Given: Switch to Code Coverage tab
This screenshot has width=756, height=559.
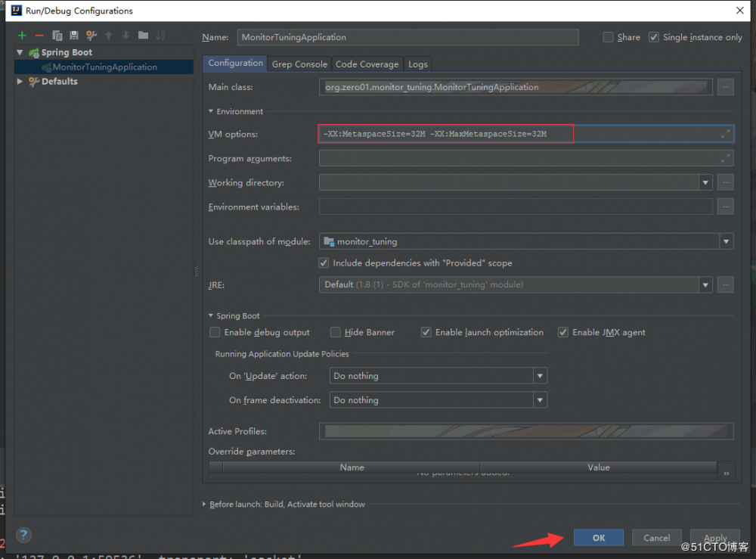Looking at the screenshot, I should [367, 64].
